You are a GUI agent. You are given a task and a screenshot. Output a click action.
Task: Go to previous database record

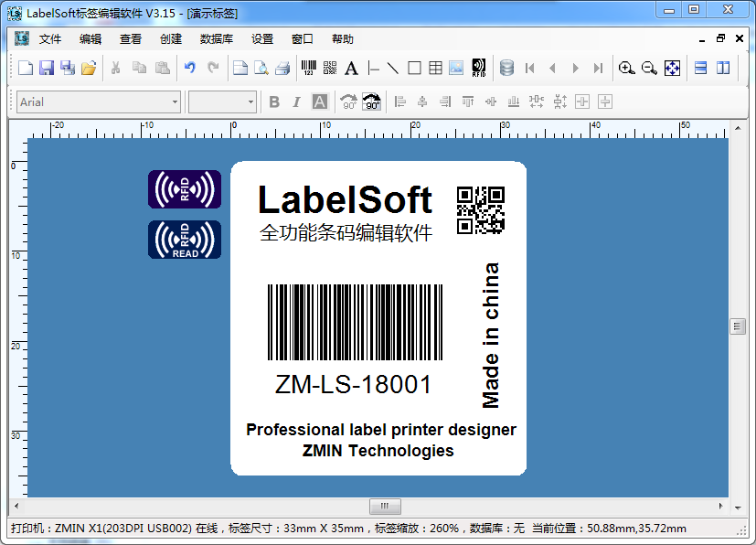[x=552, y=69]
